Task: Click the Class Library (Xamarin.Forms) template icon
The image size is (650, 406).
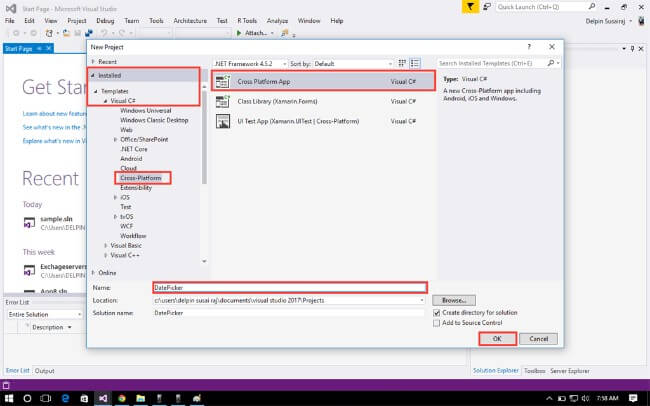Action: (x=223, y=101)
